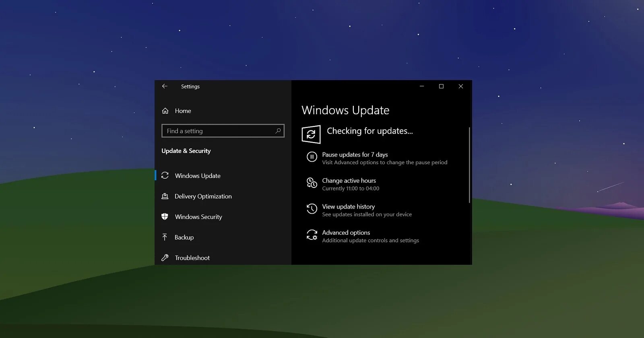Click the large update status refresh icon

311,134
